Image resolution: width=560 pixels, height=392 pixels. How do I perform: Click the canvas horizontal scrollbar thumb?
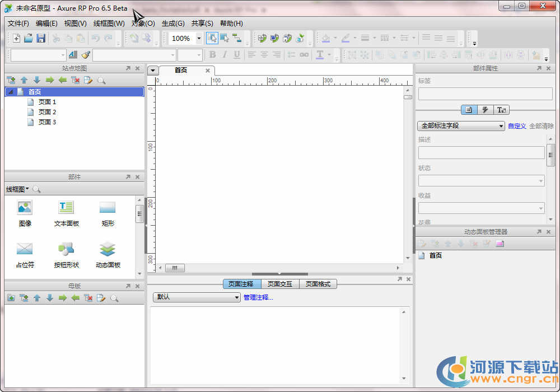pyautogui.click(x=175, y=268)
